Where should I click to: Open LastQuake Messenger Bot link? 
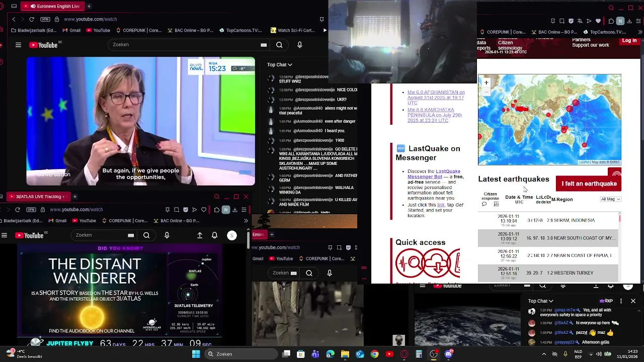(x=434, y=174)
